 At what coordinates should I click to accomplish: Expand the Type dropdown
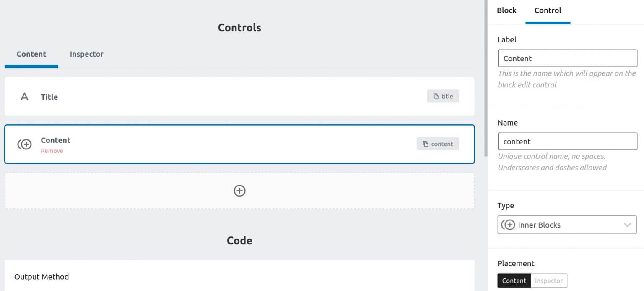tap(567, 225)
